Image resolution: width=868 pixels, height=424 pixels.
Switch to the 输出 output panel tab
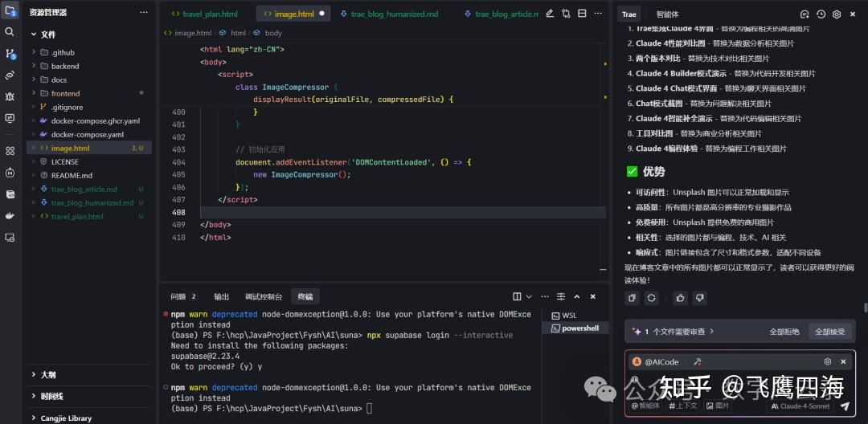pos(221,296)
